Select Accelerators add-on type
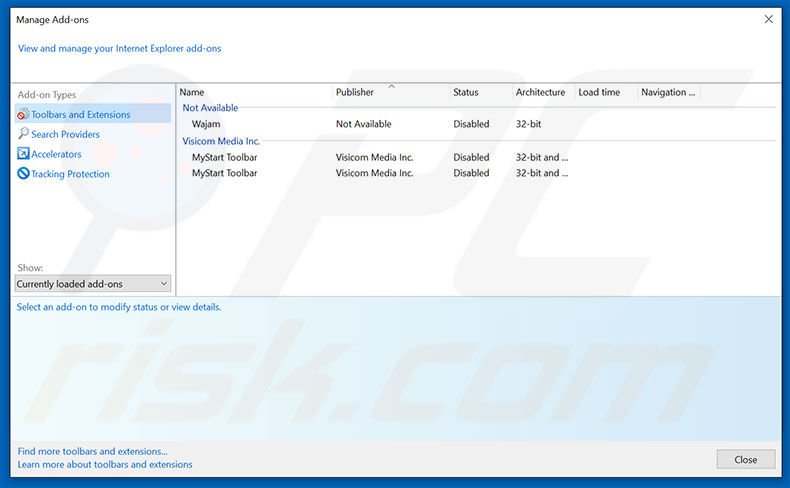The height and width of the screenshot is (488, 790). pos(56,154)
